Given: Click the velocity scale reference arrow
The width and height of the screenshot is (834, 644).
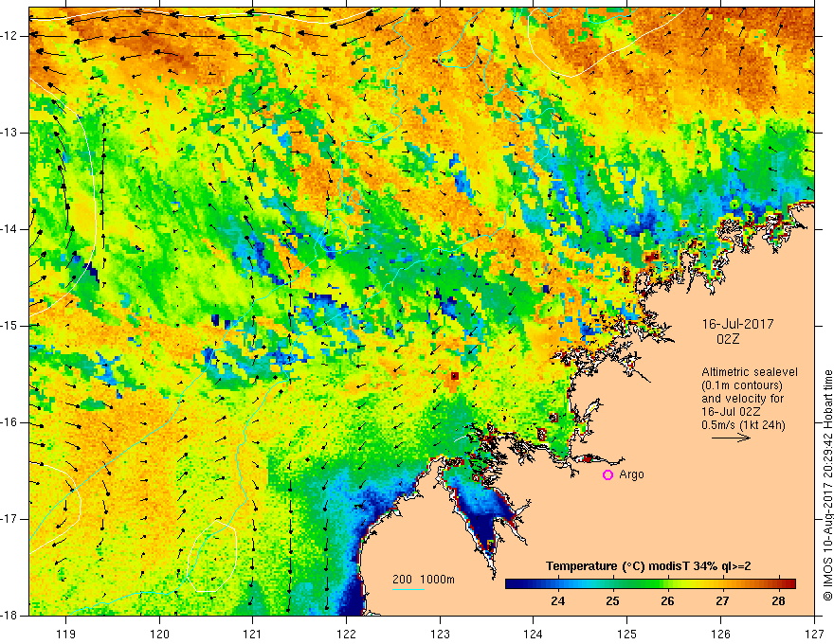Looking at the screenshot, I should pos(731,438).
